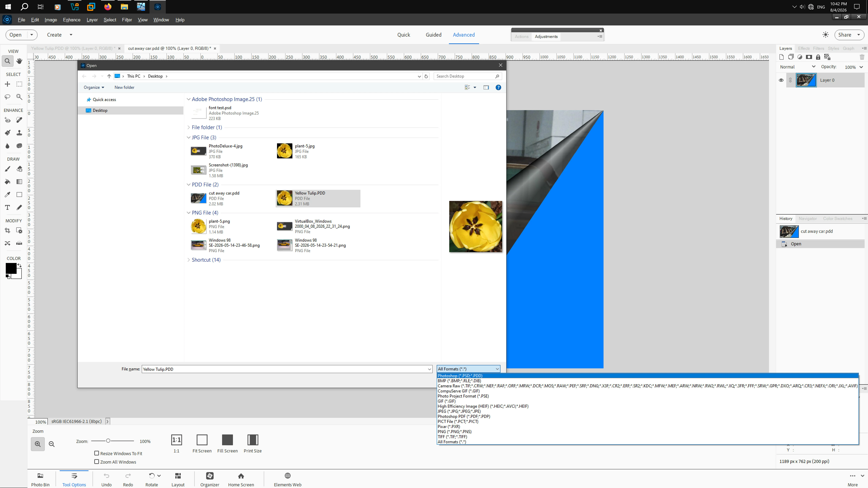This screenshot has height=488, width=868.
Task: Switch to Quick mode tab
Action: (403, 35)
